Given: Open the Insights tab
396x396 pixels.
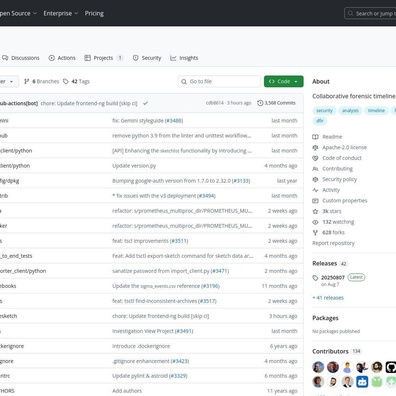Looking at the screenshot, I should point(184,58).
